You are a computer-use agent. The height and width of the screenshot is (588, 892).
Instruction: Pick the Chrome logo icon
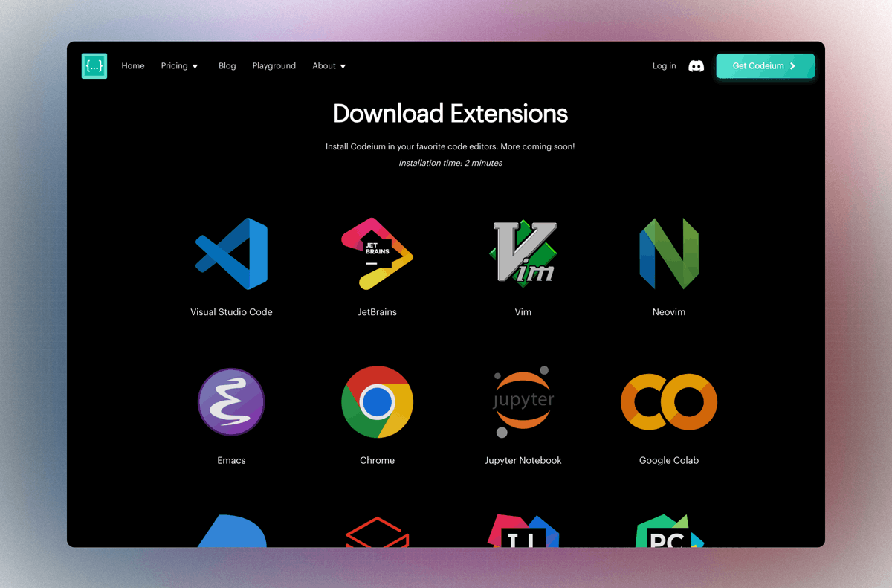click(377, 401)
